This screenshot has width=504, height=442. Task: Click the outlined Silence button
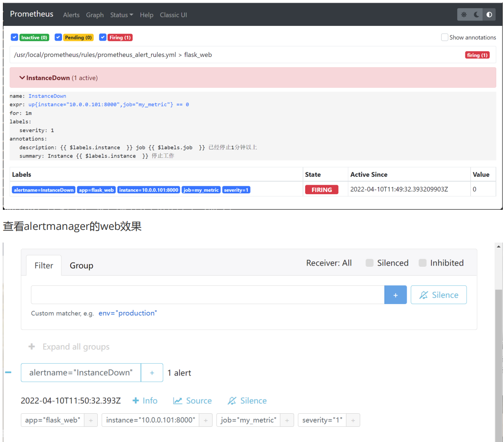439,295
